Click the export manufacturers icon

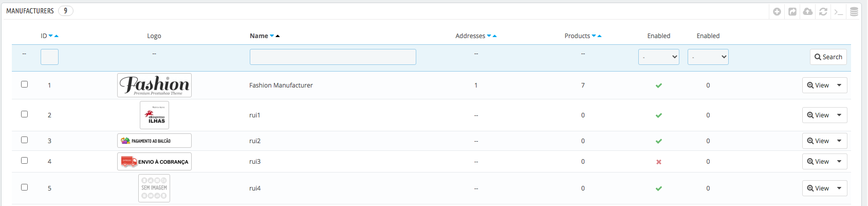click(792, 11)
